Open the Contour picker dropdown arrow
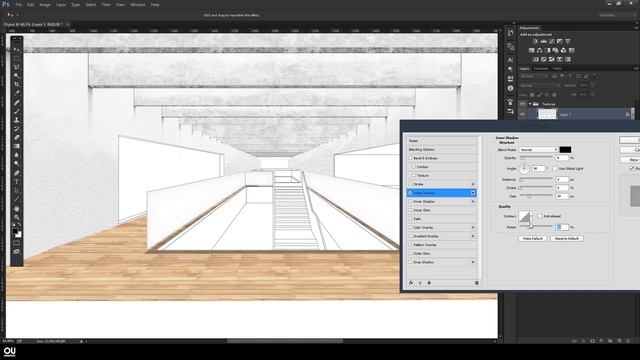 tap(531, 216)
